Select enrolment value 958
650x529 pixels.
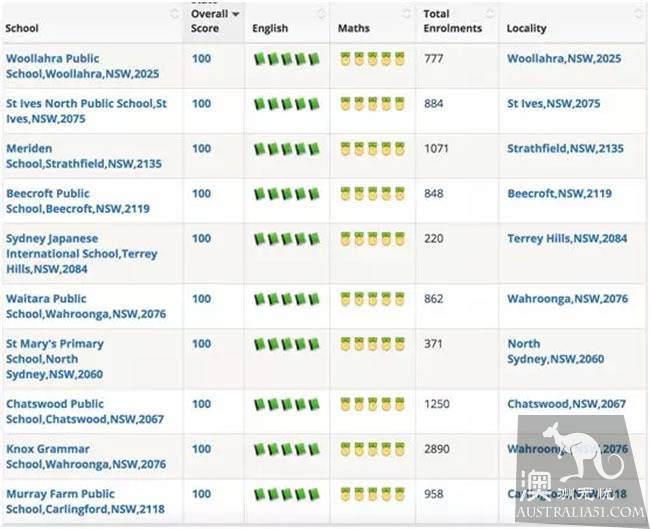point(434,494)
